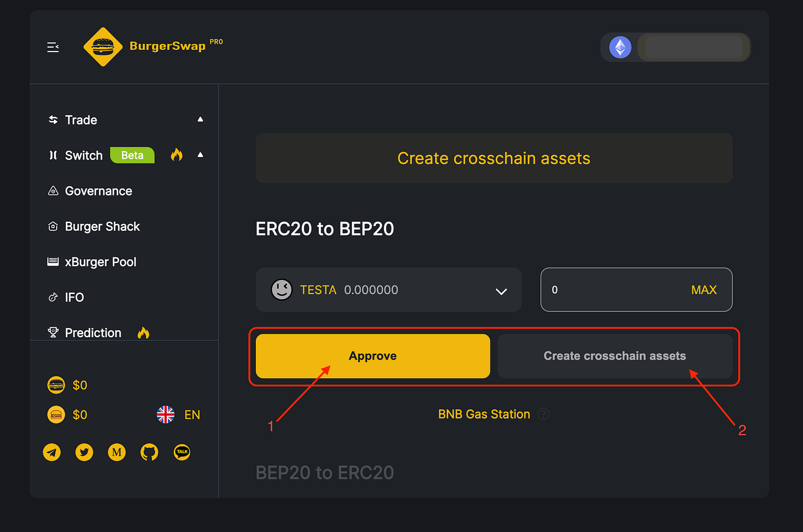803x532 pixels.
Task: Expand the Switch menu arrow
Action: coord(200,155)
